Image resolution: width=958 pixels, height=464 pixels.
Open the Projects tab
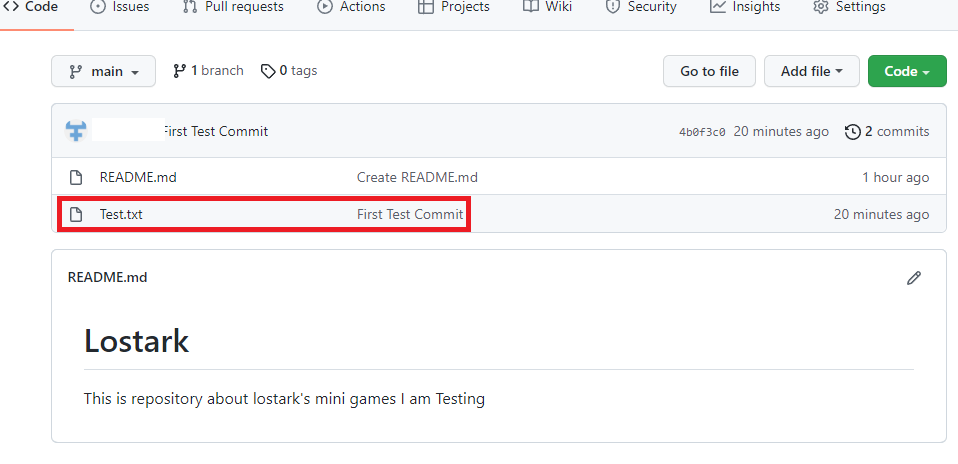click(x=453, y=7)
